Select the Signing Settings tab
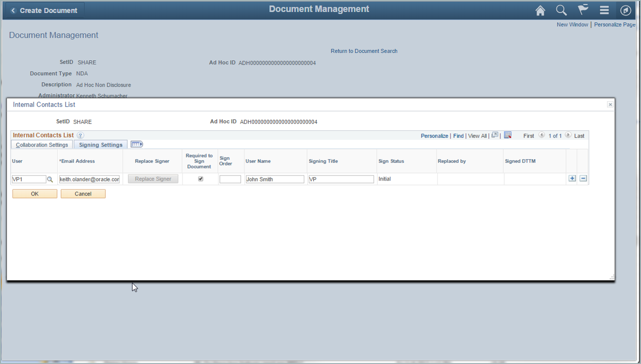Viewport: 641px width, 364px height. click(x=101, y=145)
